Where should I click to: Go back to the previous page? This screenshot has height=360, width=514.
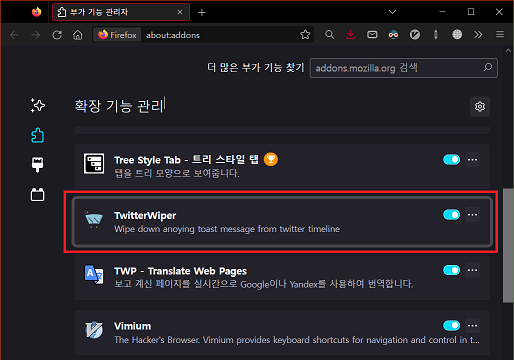(x=15, y=35)
